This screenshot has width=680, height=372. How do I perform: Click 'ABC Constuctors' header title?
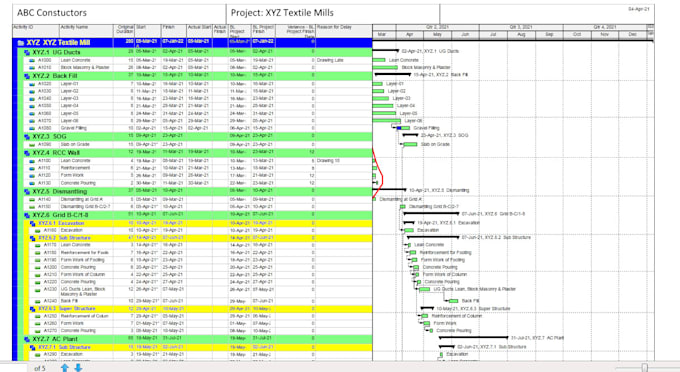click(x=52, y=13)
